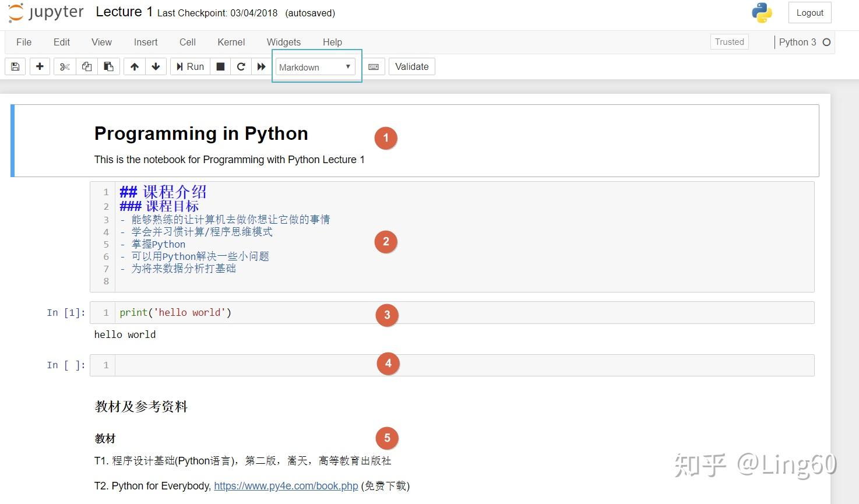The height and width of the screenshot is (504, 859).
Task: Save the notebook via the save icon
Action: (15, 66)
